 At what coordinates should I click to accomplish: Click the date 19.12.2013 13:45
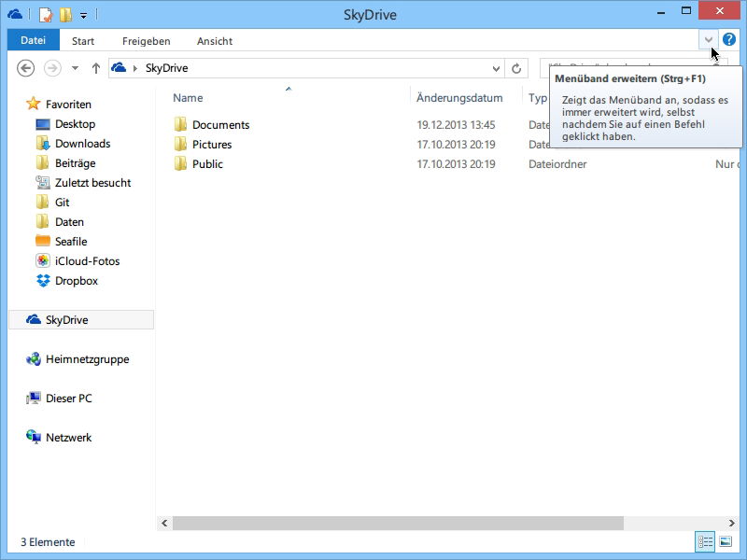point(456,125)
